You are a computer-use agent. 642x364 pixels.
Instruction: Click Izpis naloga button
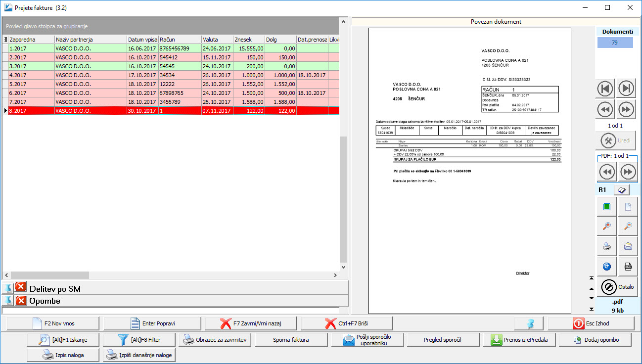click(62, 355)
